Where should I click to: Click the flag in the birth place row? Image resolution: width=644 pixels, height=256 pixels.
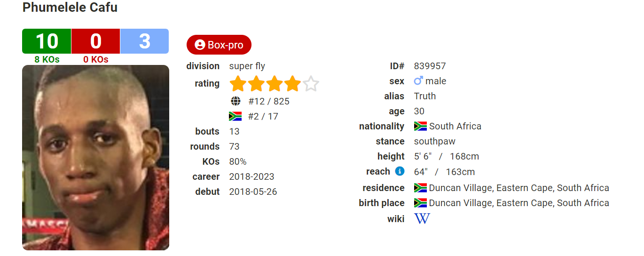tap(420, 203)
